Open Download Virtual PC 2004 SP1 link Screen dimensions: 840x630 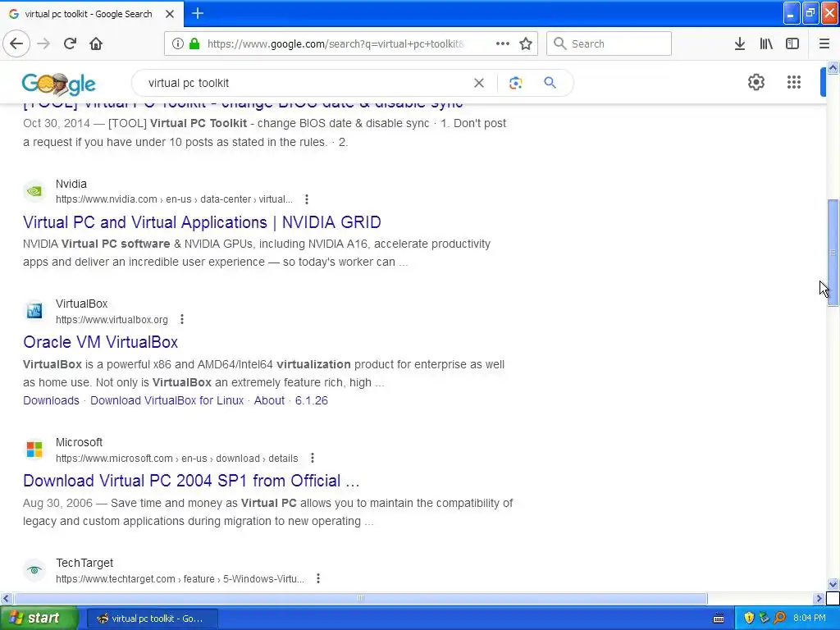[191, 481]
